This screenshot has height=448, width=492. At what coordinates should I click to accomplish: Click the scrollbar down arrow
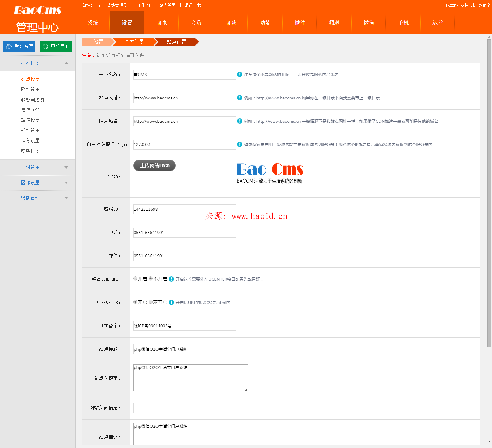click(489, 441)
